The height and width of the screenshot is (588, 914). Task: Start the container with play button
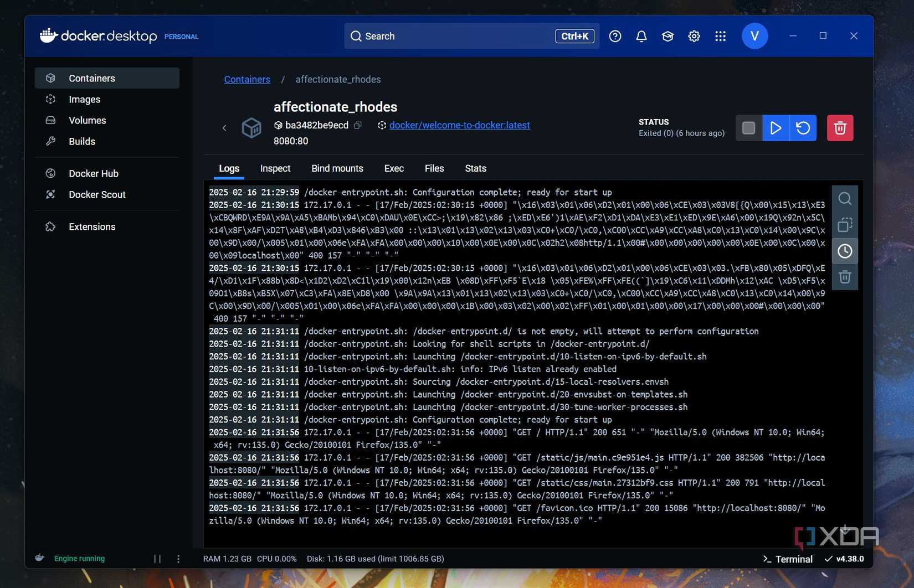point(776,128)
